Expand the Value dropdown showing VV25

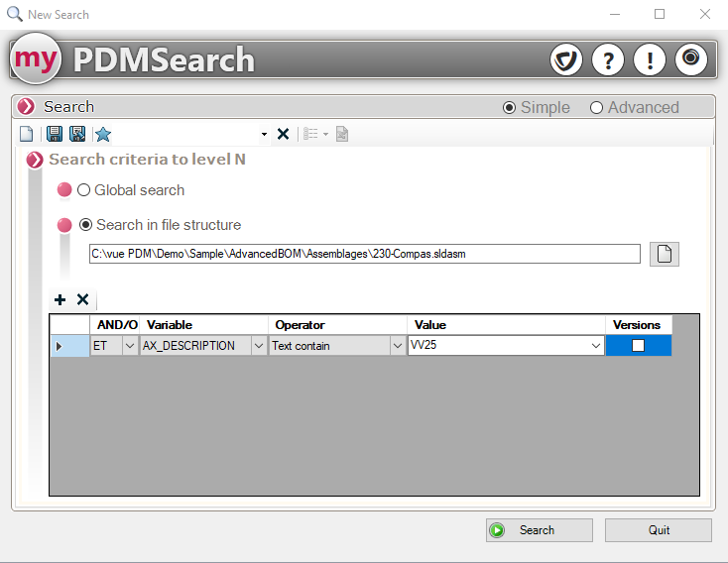[595, 346]
